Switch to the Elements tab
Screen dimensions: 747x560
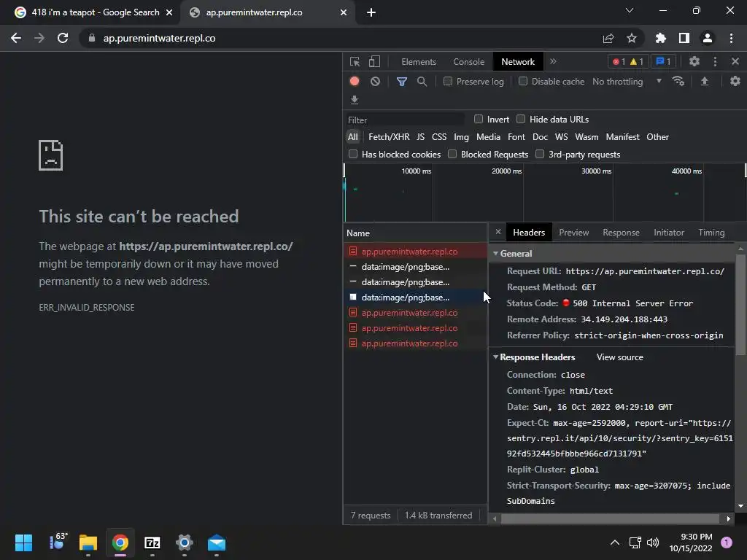pos(419,61)
